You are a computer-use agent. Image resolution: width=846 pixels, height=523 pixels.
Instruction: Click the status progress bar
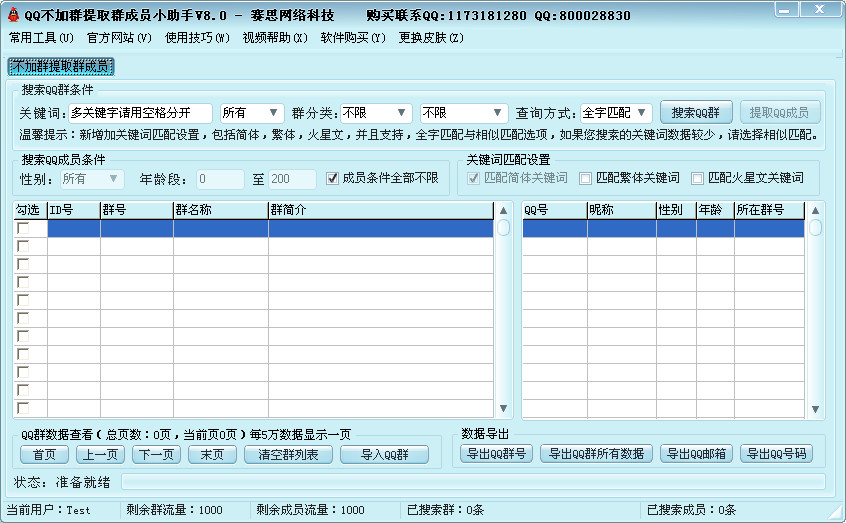pyautogui.click(x=473, y=481)
